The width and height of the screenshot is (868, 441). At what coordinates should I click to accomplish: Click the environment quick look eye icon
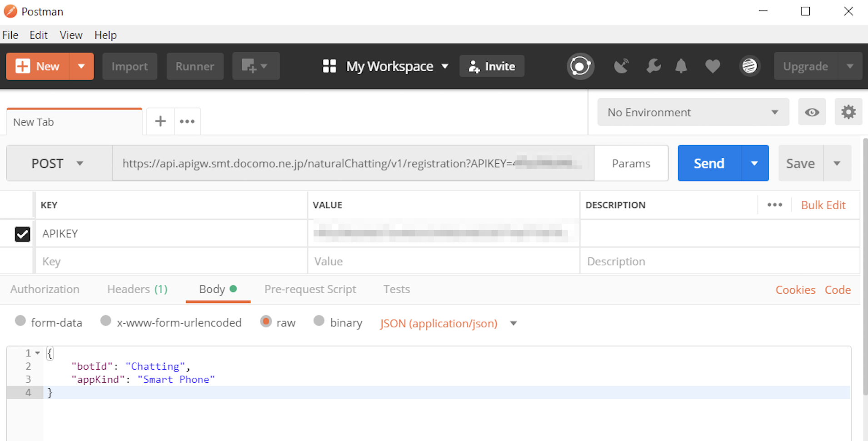coord(812,112)
